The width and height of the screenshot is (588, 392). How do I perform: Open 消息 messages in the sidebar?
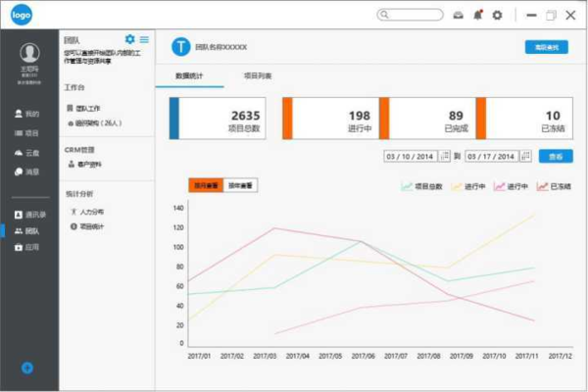26,171
